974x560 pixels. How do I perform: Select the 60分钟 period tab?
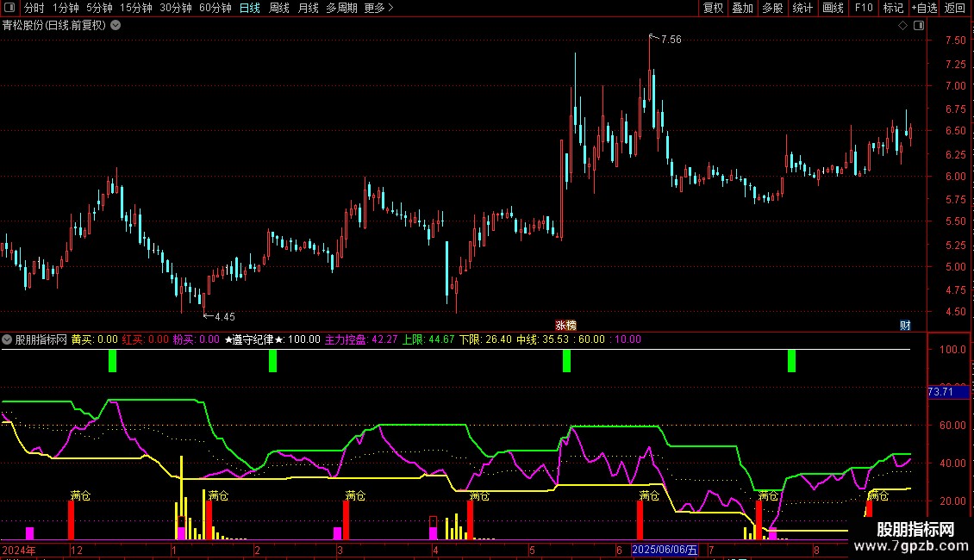point(215,9)
